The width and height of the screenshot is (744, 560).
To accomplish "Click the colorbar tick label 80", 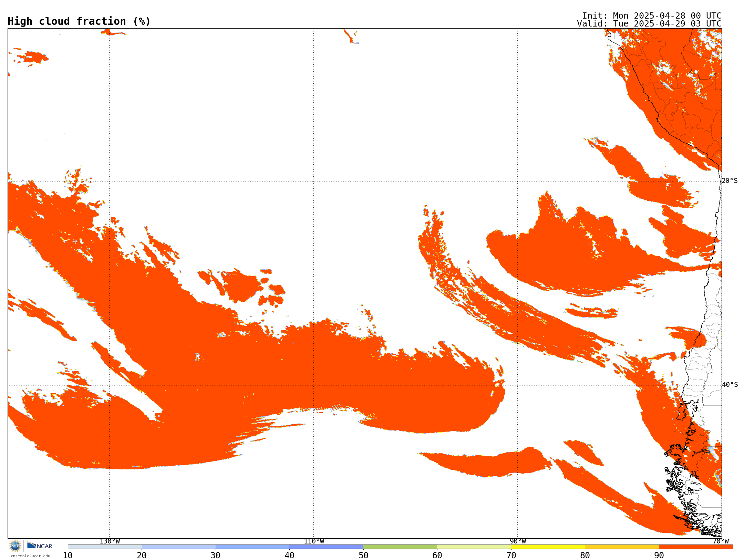I will (x=585, y=556).
